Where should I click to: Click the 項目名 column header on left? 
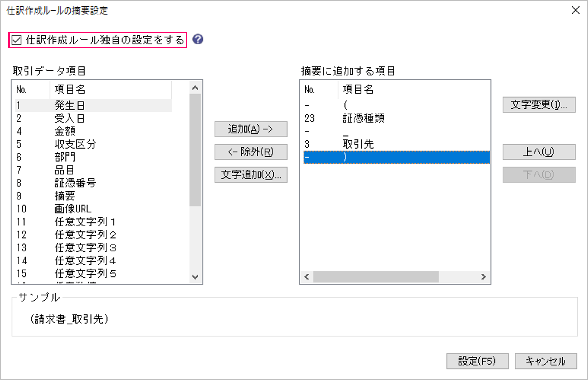(70, 89)
